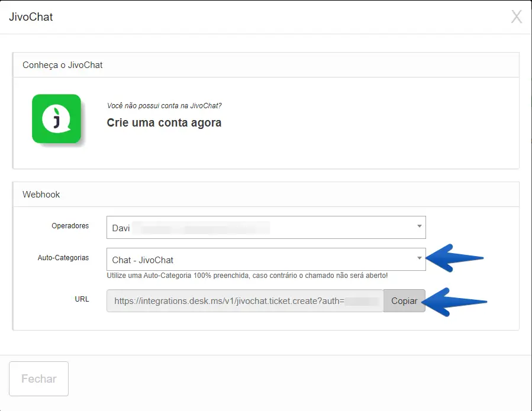Open the "Crie uma conta agora" link

(x=164, y=123)
